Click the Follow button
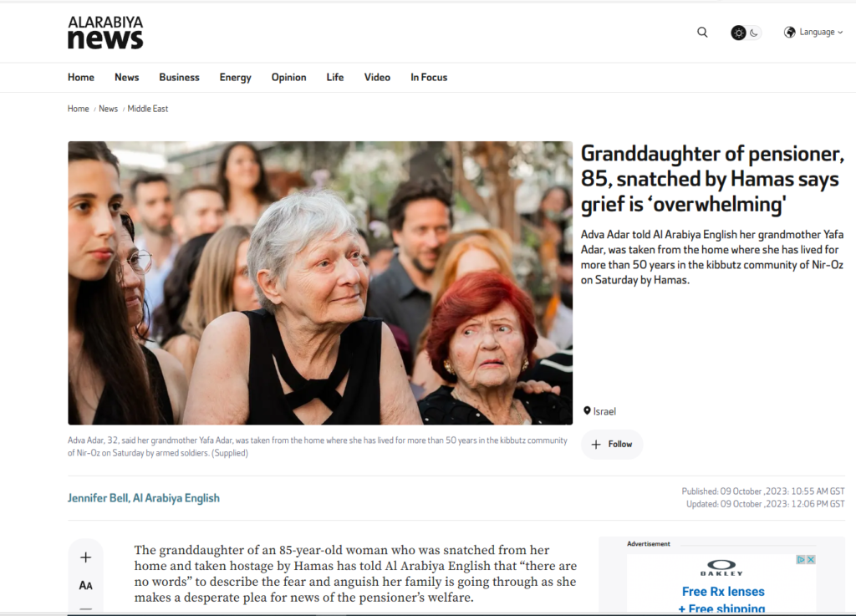856x616 pixels. [x=612, y=444]
